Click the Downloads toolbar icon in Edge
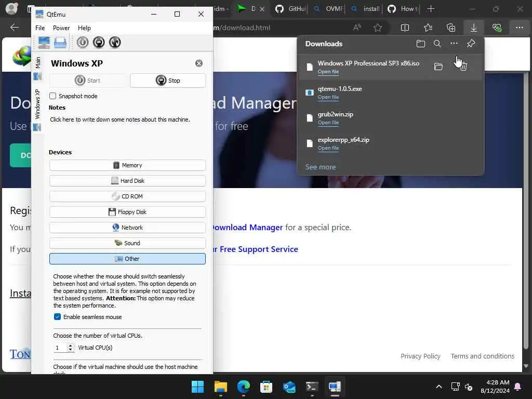This screenshot has height=399, width=532. (x=474, y=28)
